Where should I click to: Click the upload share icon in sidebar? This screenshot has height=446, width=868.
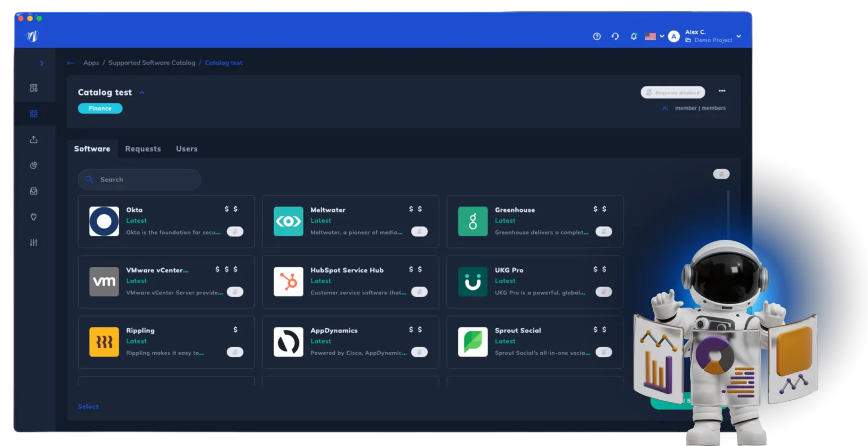pos(34,140)
